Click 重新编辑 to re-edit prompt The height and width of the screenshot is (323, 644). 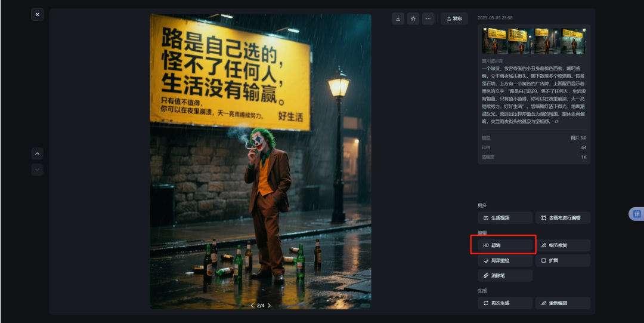point(563,303)
